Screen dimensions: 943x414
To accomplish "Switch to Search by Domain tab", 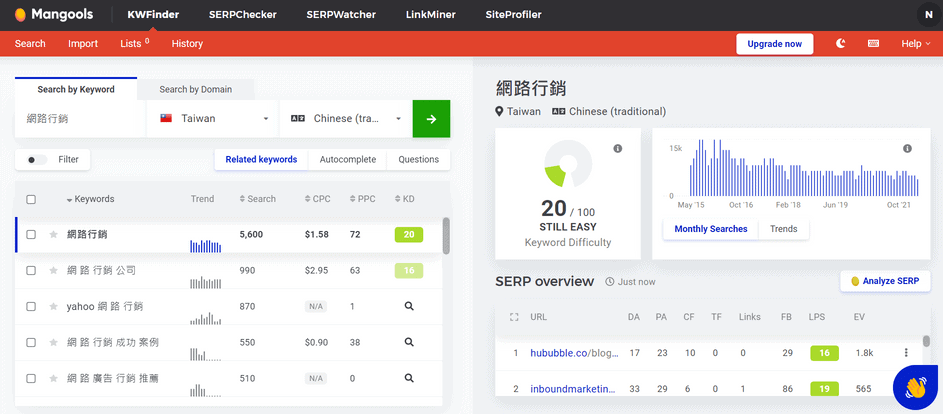I will [x=195, y=90].
